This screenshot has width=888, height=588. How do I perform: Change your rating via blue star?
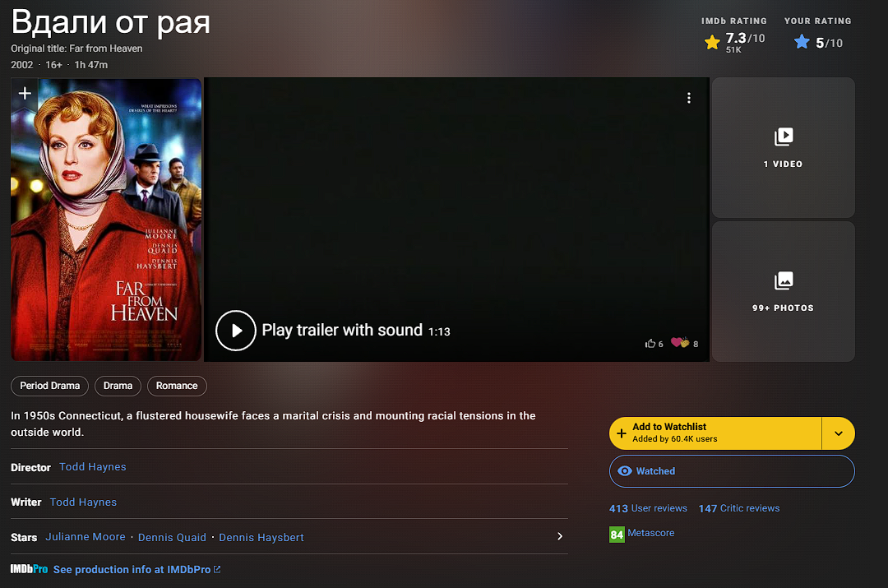(802, 42)
